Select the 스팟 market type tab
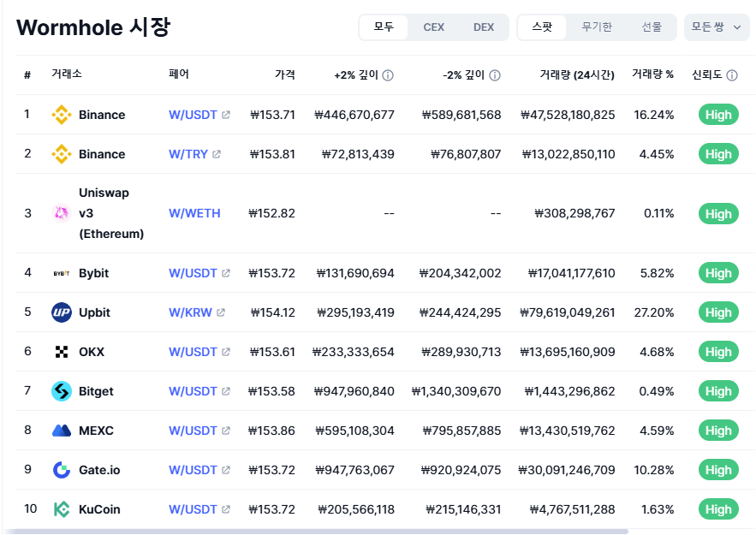The width and height of the screenshot is (756, 535). click(542, 27)
